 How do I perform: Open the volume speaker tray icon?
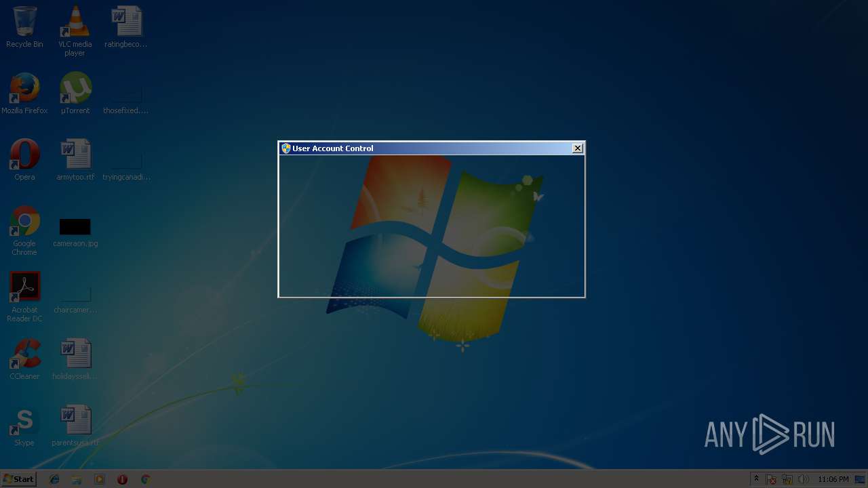[804, 479]
